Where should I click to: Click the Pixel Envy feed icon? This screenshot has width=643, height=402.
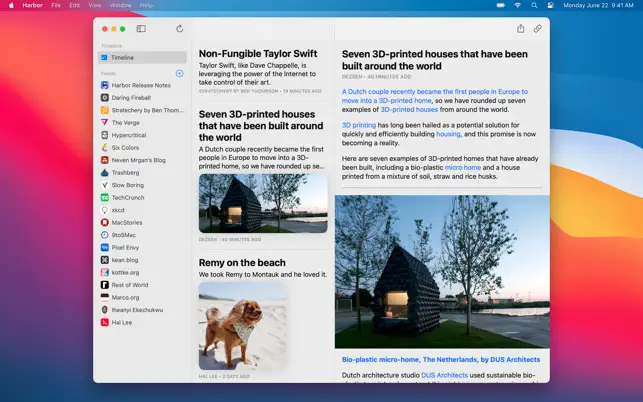tap(105, 247)
